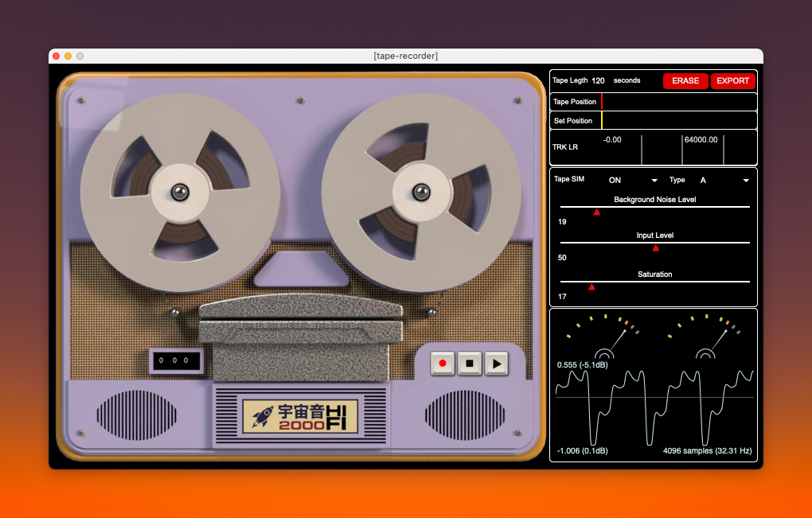Click the tape counter display

click(174, 360)
